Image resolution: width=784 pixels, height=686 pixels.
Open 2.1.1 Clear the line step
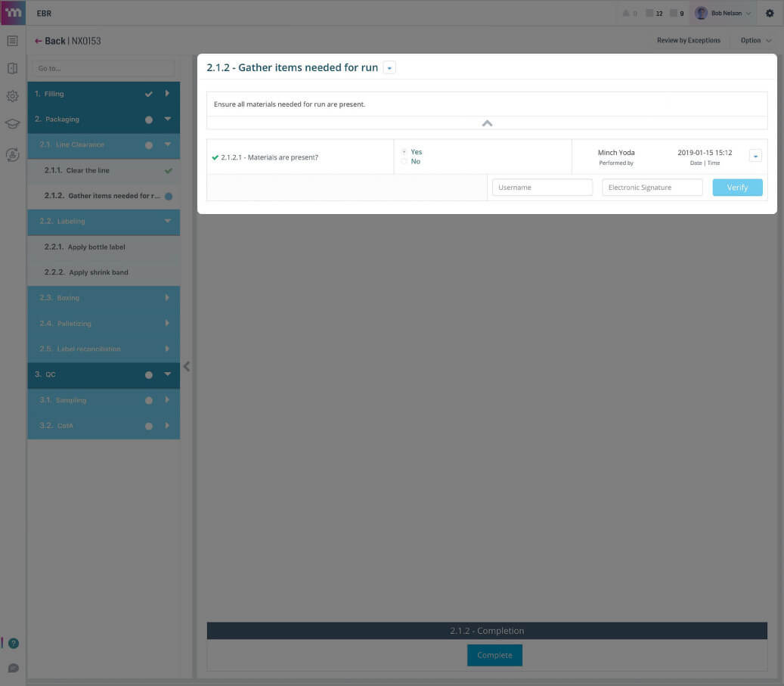[104, 171]
